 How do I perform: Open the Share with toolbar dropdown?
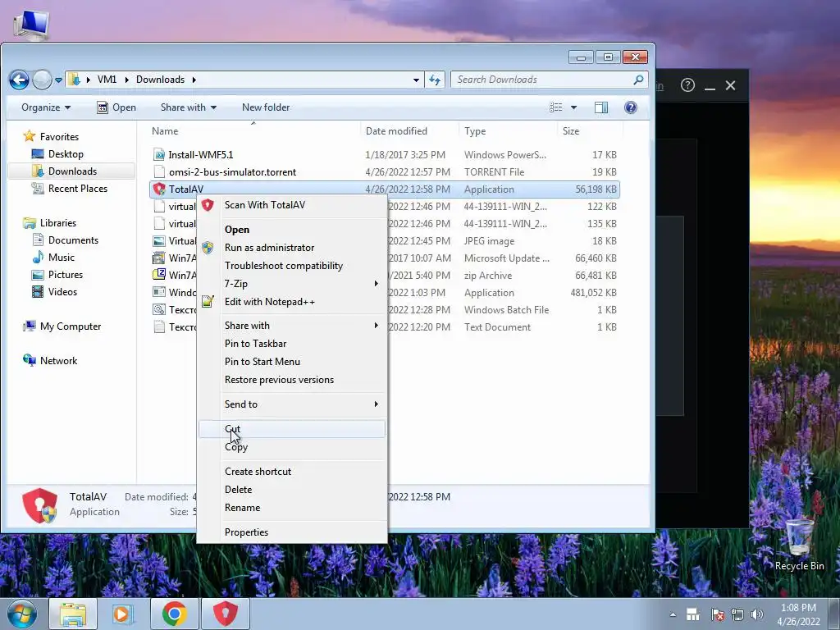click(189, 107)
